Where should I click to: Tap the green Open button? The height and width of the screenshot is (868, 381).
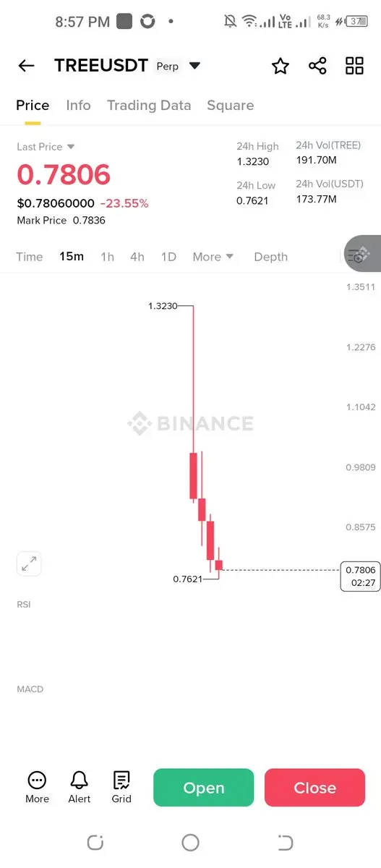(x=204, y=788)
